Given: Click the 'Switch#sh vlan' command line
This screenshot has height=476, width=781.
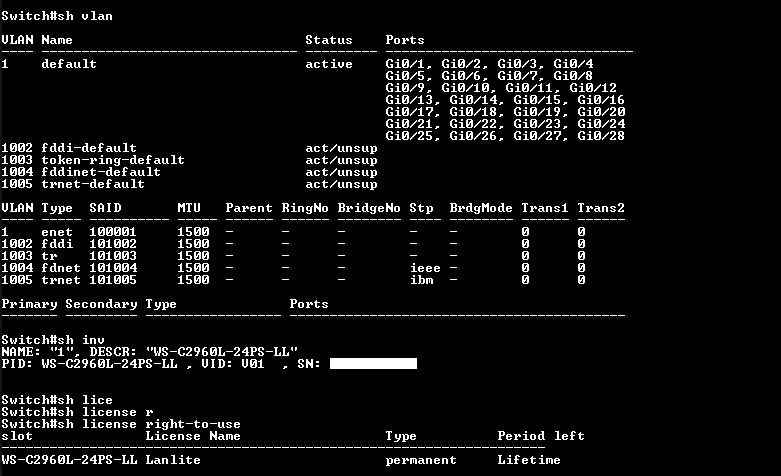Looking at the screenshot, I should [x=57, y=16].
